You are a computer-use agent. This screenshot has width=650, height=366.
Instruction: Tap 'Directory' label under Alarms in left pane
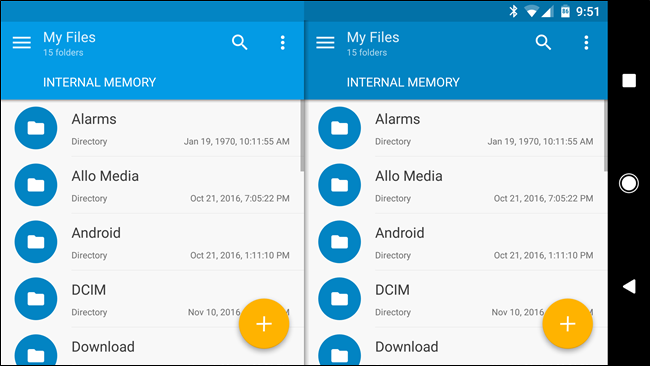89,141
